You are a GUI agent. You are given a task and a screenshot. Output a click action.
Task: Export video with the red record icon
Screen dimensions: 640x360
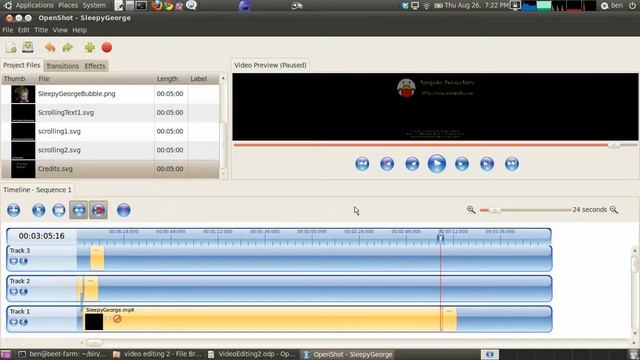coord(107,47)
